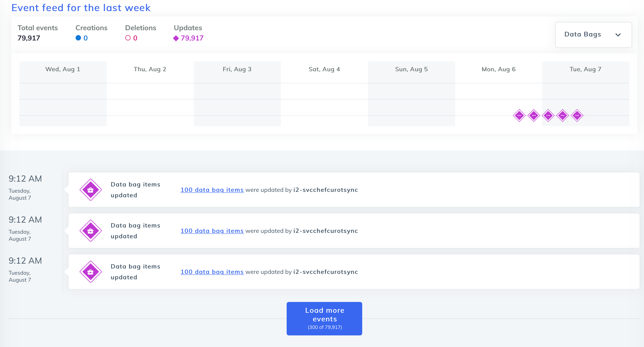Select the rightmost purple diamond event marker
This screenshot has width=644, height=347.
click(x=577, y=115)
